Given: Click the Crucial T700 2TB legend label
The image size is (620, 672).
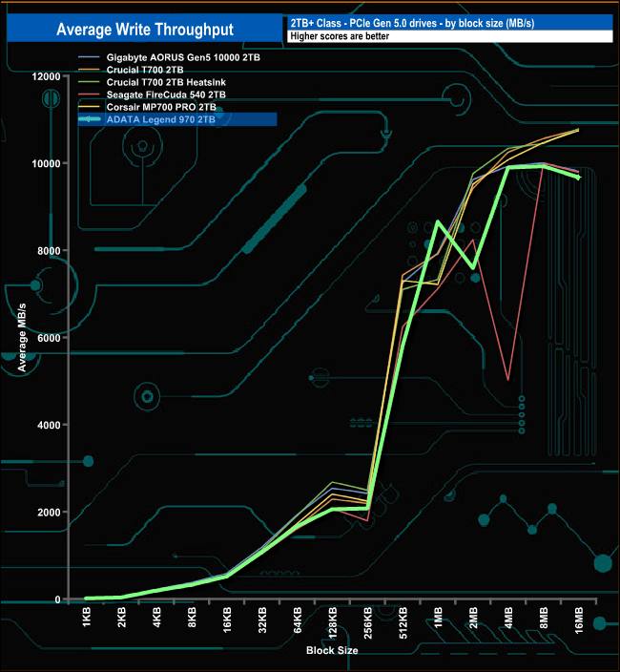Looking at the screenshot, I should 145,70.
